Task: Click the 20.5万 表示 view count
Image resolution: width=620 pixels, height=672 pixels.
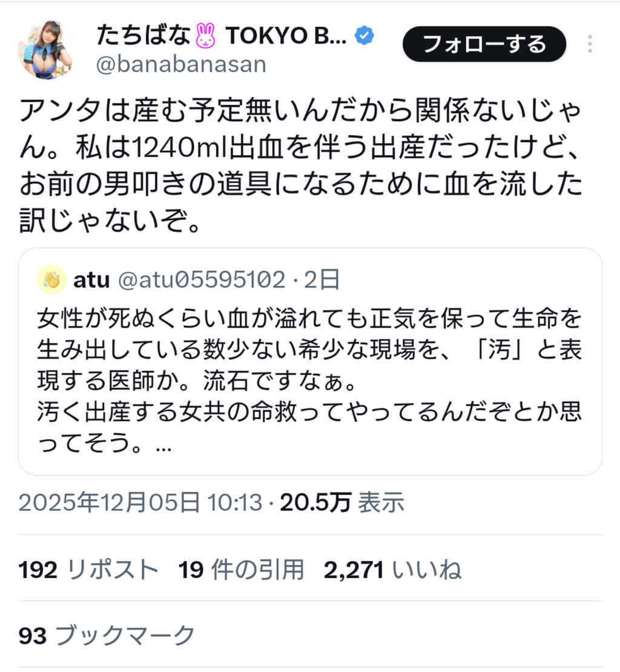Action: 342,502
